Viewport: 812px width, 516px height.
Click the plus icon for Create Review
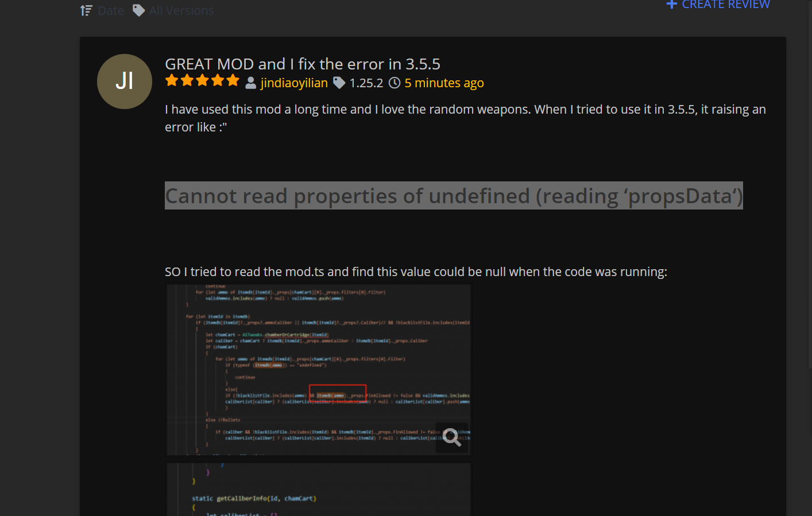pyautogui.click(x=671, y=5)
